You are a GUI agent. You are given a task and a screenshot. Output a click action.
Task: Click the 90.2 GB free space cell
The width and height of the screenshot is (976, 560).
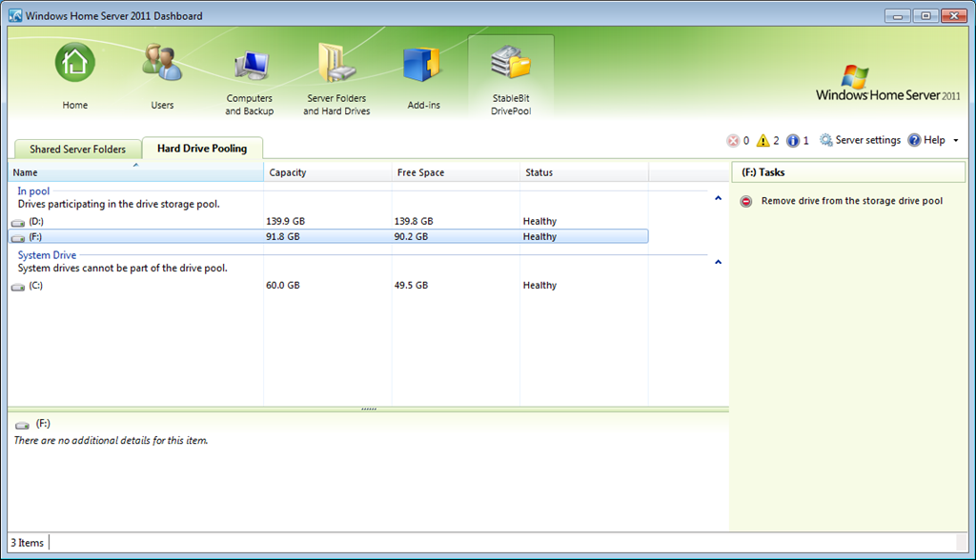tap(411, 236)
